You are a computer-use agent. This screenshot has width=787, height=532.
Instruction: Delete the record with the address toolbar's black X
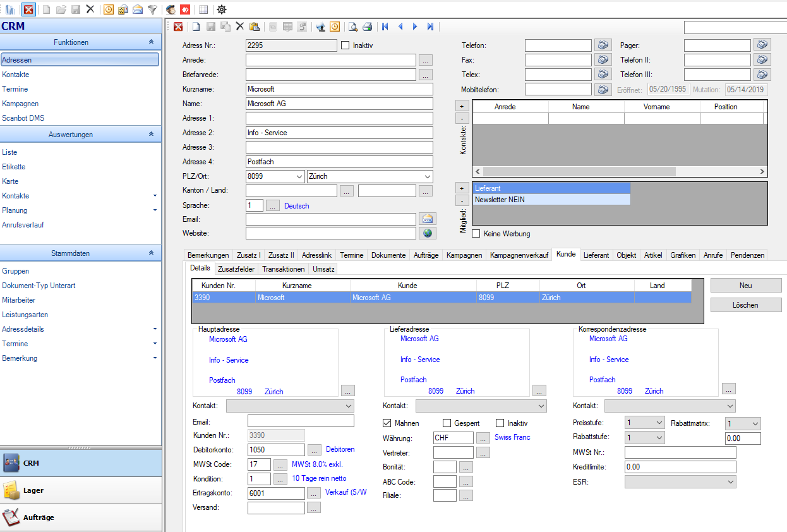[240, 27]
